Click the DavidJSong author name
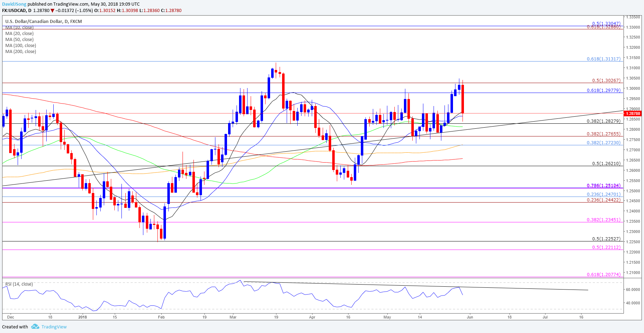This screenshot has width=644, height=333. point(14,4)
